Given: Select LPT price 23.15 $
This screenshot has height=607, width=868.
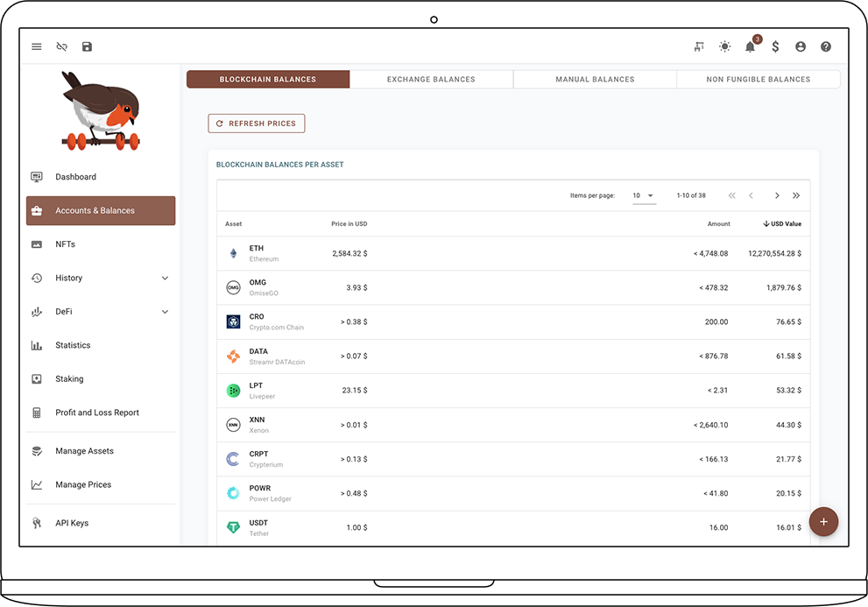Looking at the screenshot, I should pyautogui.click(x=355, y=391).
